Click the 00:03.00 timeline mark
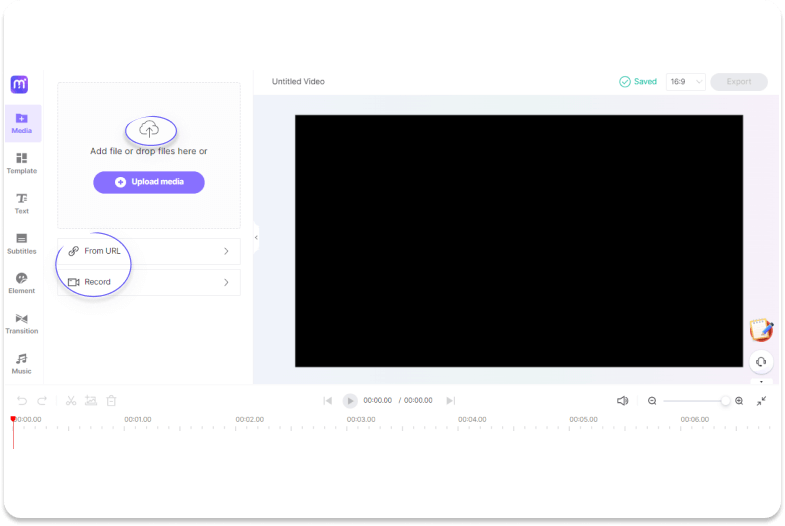Screen dimensions: 785x526 (361, 419)
